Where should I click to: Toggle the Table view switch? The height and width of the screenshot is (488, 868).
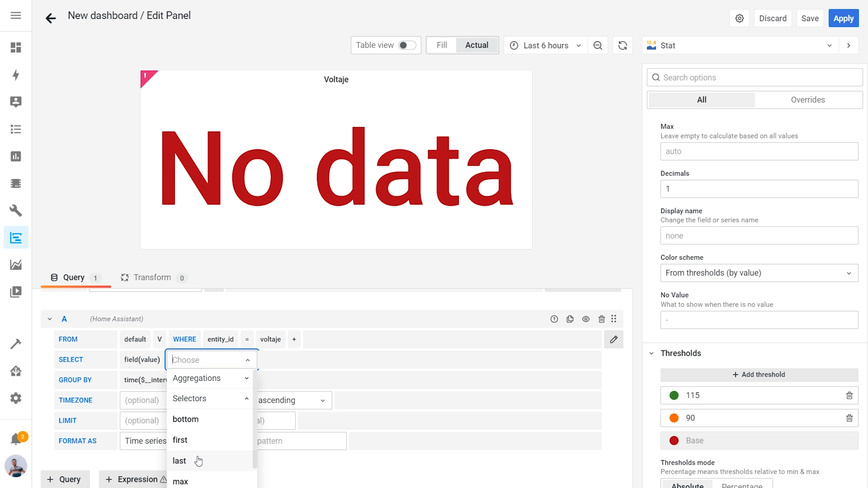[x=406, y=45]
